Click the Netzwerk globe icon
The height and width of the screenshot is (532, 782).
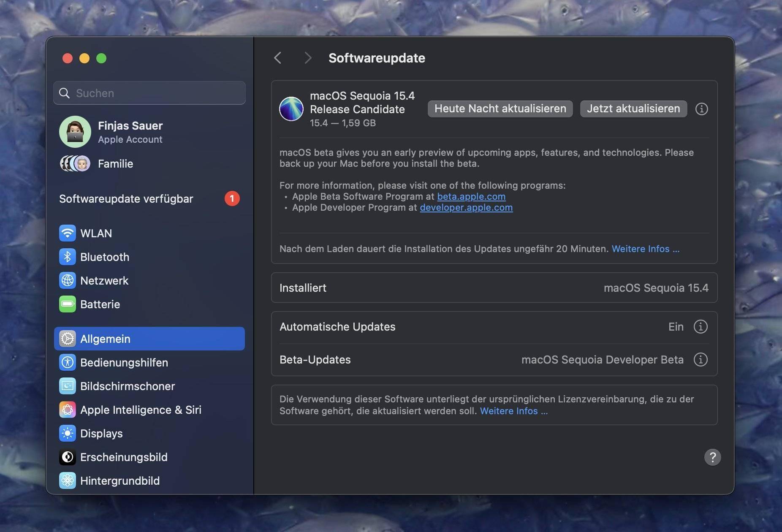click(x=68, y=280)
